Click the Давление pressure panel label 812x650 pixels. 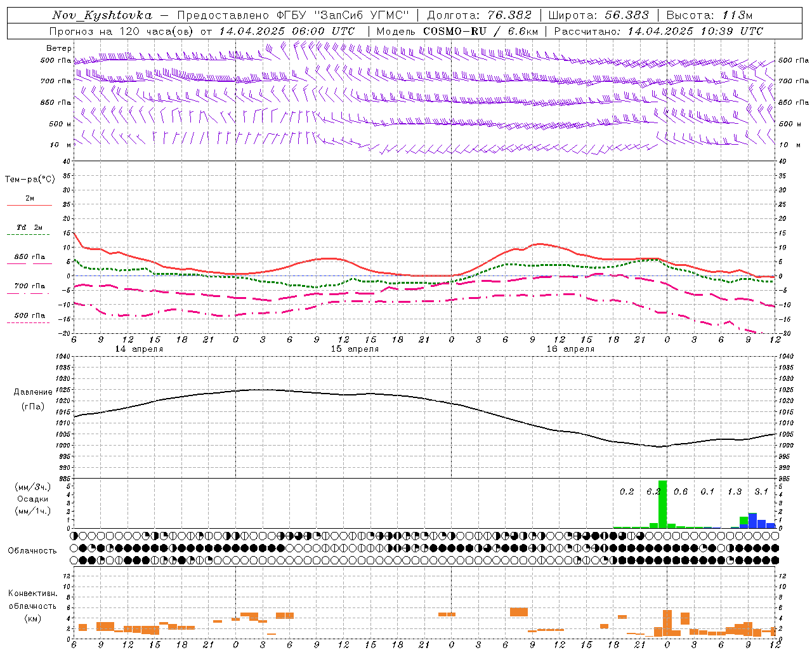pyautogui.click(x=32, y=392)
